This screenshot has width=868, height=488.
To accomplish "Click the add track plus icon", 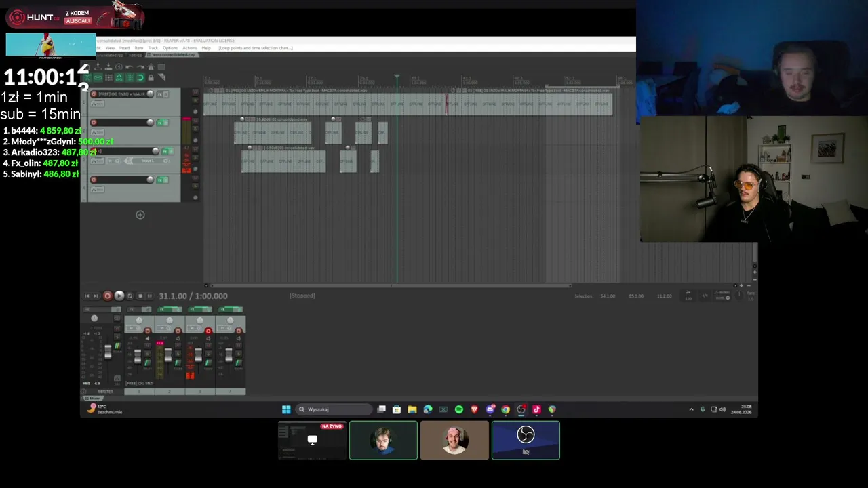I will pos(140,215).
